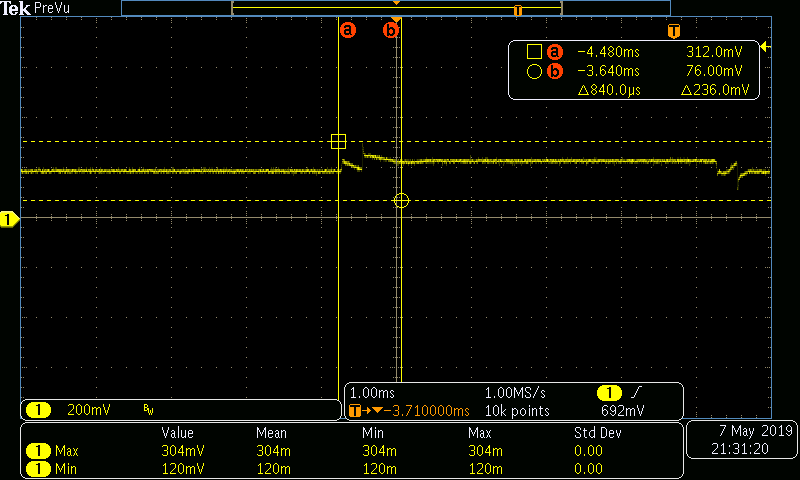Click the Max measurement row label
The width and height of the screenshot is (800, 480).
point(67,451)
